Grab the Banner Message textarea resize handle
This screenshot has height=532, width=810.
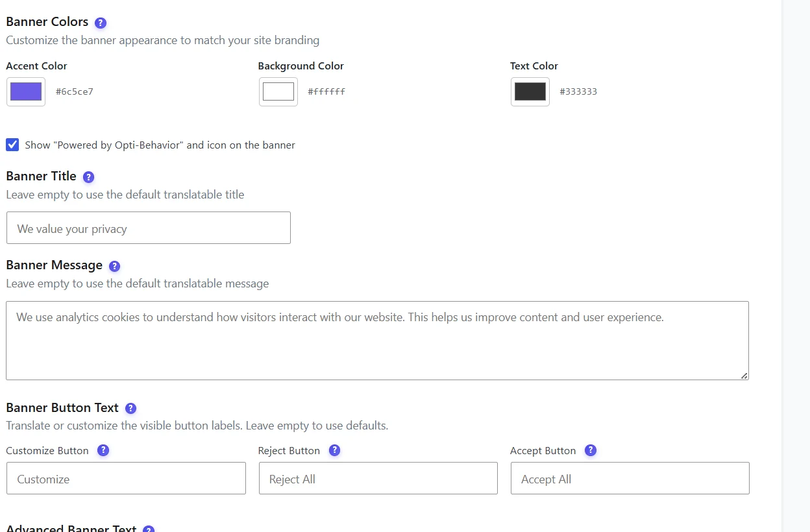click(744, 375)
